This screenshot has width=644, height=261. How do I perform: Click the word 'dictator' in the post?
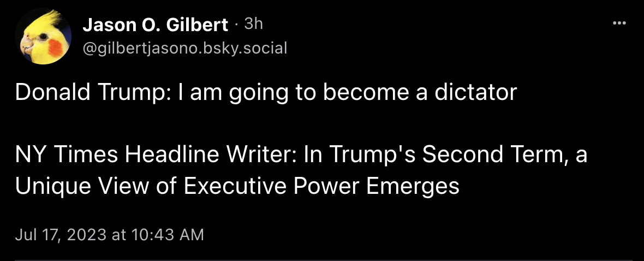(x=475, y=93)
